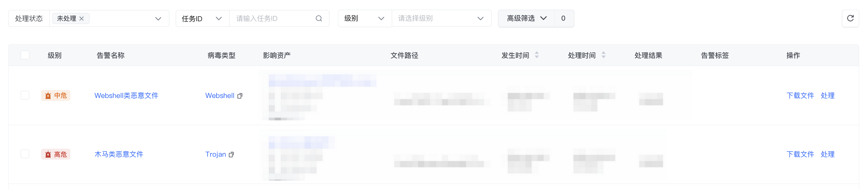The image size is (868, 190).
Task: Expand 高级筛选 advanced filters
Action: click(526, 19)
